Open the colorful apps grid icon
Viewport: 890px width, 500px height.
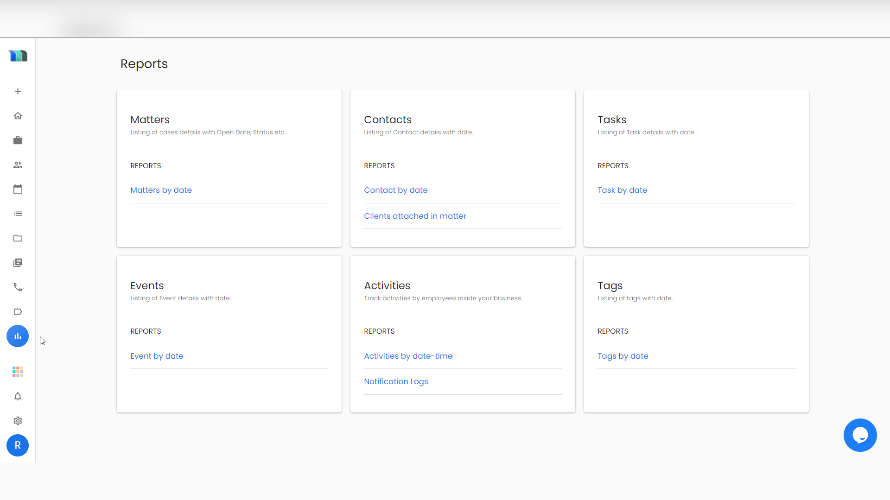point(17,371)
